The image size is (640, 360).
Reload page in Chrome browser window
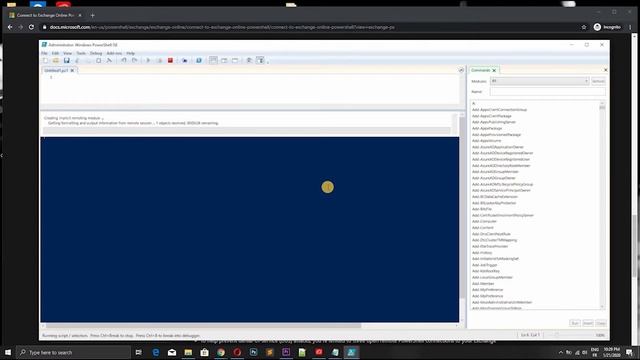pyautogui.click(x=31, y=27)
